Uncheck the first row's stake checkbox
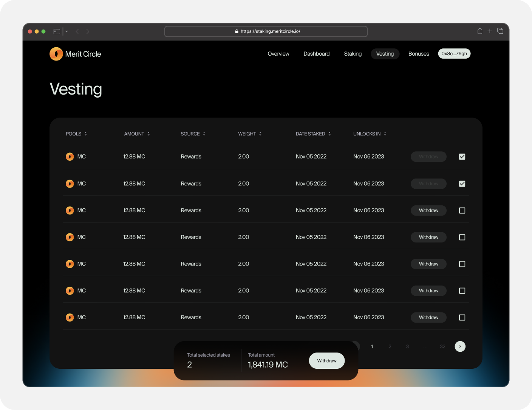This screenshot has width=532, height=410. coord(462,157)
